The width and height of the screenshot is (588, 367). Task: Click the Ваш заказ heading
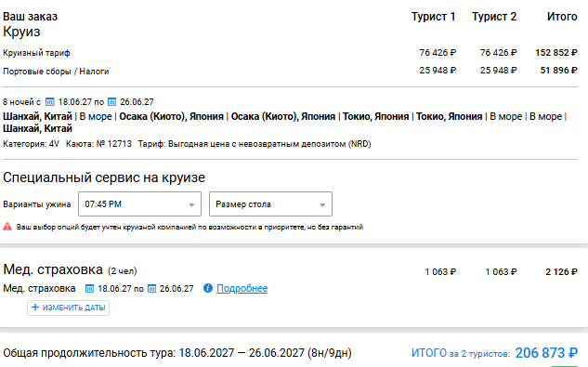pos(31,17)
